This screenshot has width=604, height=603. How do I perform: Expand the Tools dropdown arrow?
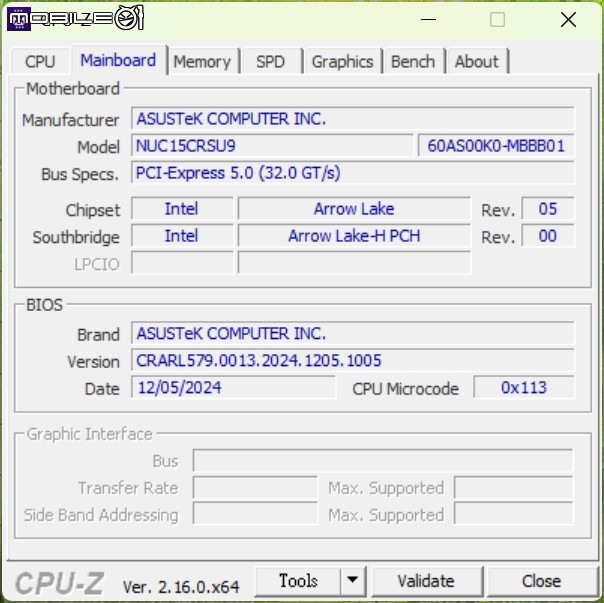[x=352, y=581]
